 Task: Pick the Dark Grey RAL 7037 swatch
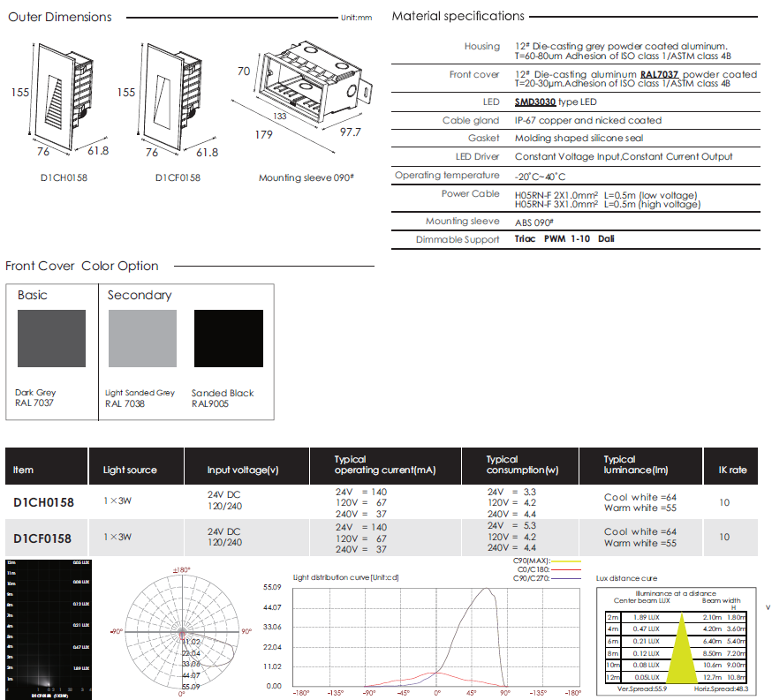pyautogui.click(x=51, y=338)
